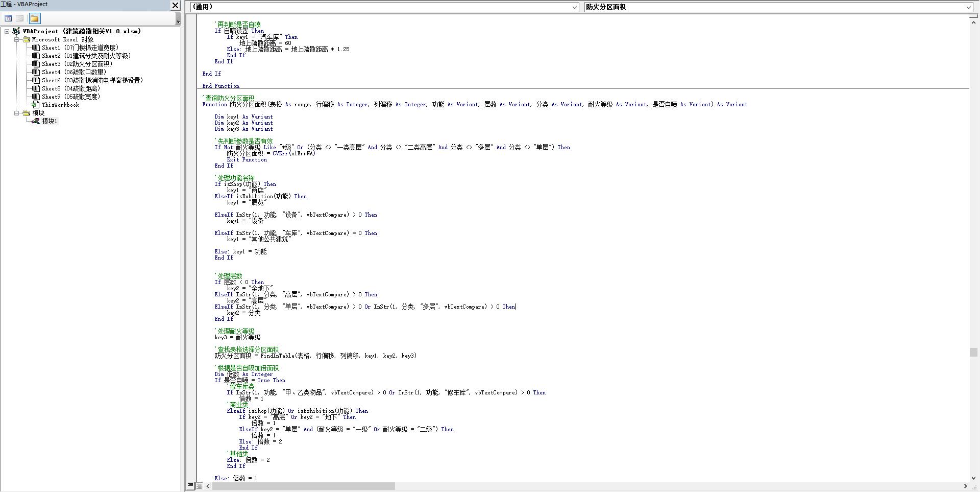This screenshot has height=492, width=980.
Task: Click the 'End Function' code line
Action: [x=220, y=86]
